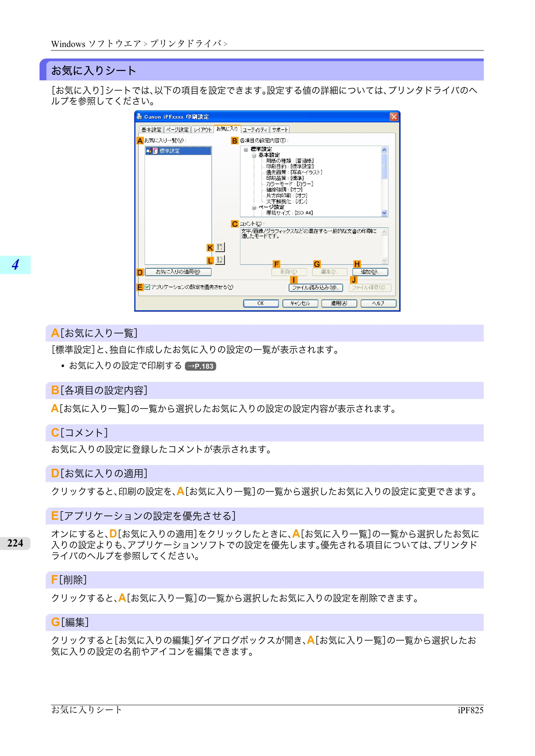Viewport: 535px width, 756px height.
Task: Open the ページ設定 tab
Action: coord(177,130)
